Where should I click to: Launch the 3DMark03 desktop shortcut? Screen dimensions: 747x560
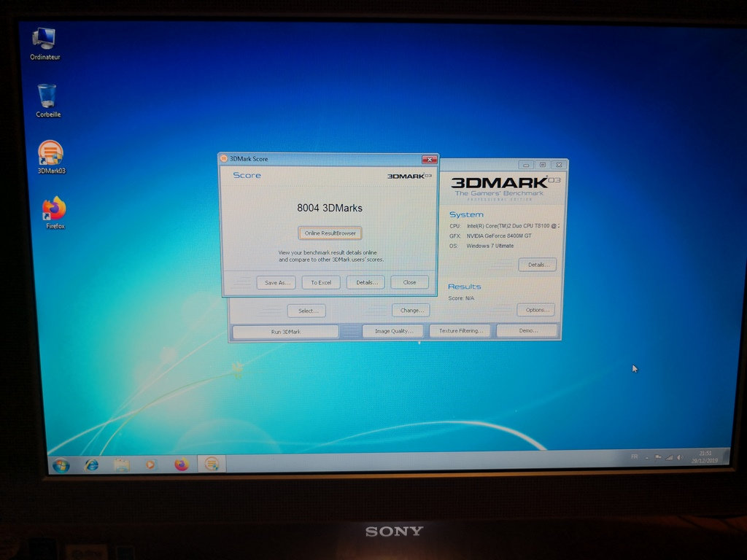coord(51,157)
